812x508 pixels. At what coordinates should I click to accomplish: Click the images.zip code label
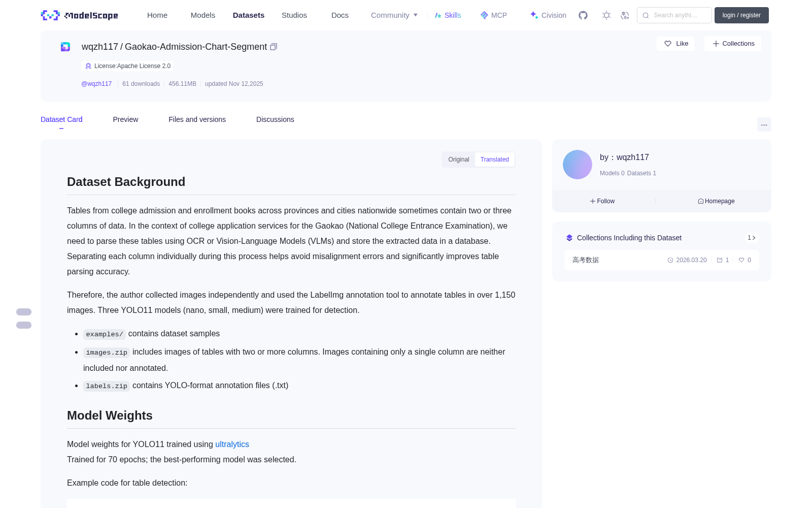pos(107,353)
